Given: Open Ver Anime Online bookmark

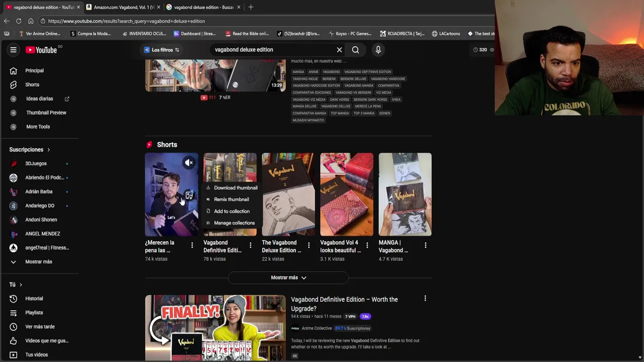Looking at the screenshot, I should (39, 34).
